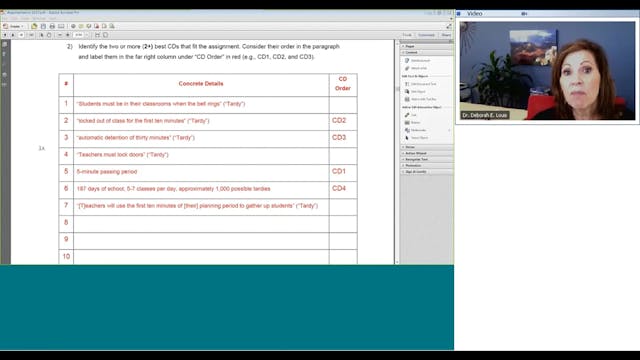Open the Multimedia tool dropdown arrow
Image resolution: width=640 pixels, height=360 pixels.
(449, 130)
